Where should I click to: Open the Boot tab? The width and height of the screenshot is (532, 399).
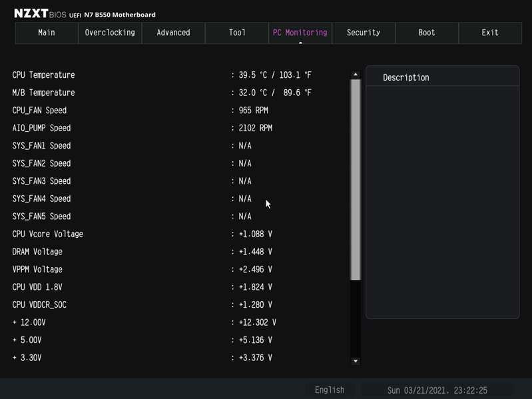pos(427,33)
